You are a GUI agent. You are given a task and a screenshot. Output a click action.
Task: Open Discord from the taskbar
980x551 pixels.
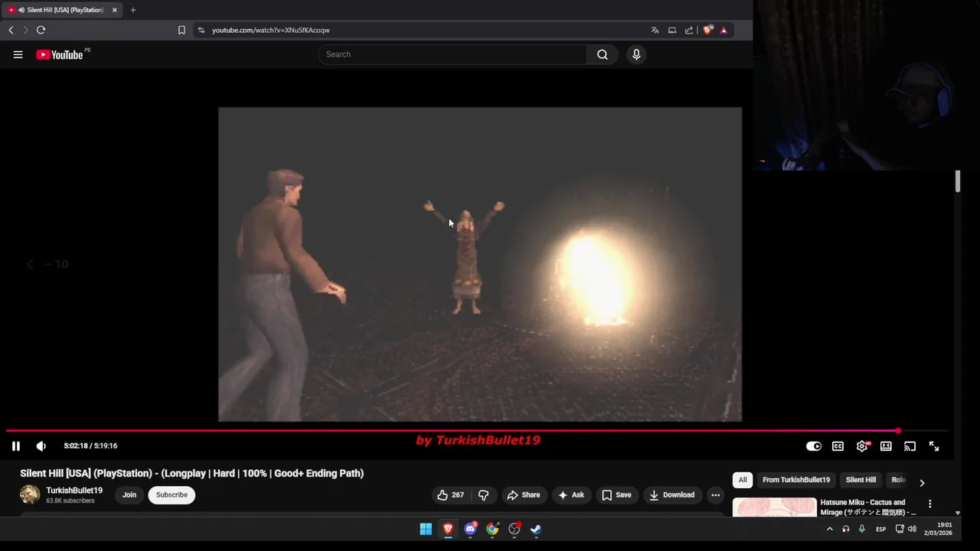pyautogui.click(x=470, y=529)
